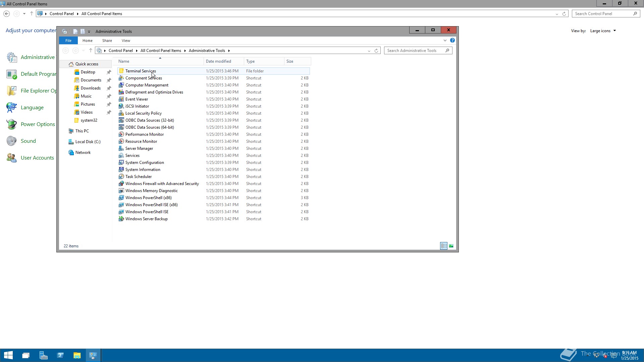The image size is (644, 362).
Task: Expand the breadcrumb arrow after Administrative Tools
Action: [x=229, y=51]
